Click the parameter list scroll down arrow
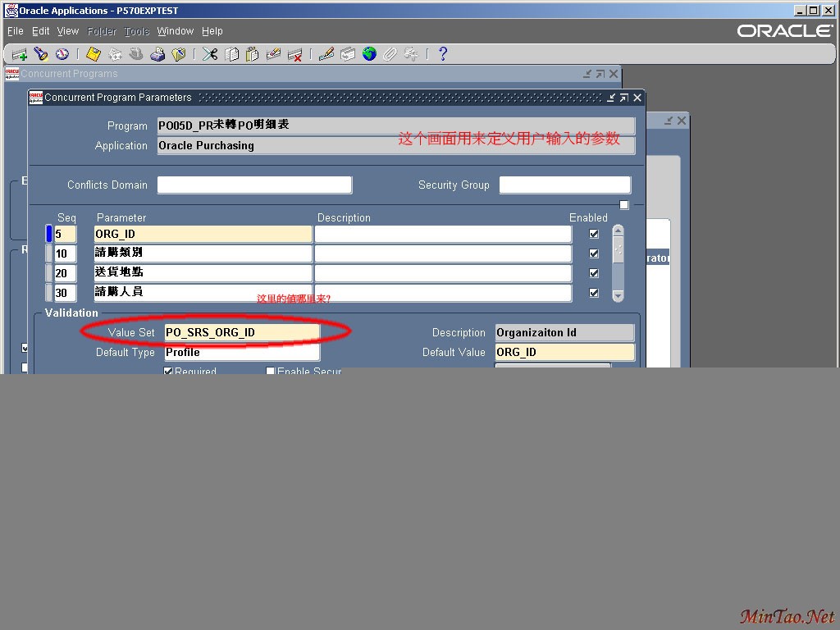Viewport: 840px width, 630px height. click(618, 295)
